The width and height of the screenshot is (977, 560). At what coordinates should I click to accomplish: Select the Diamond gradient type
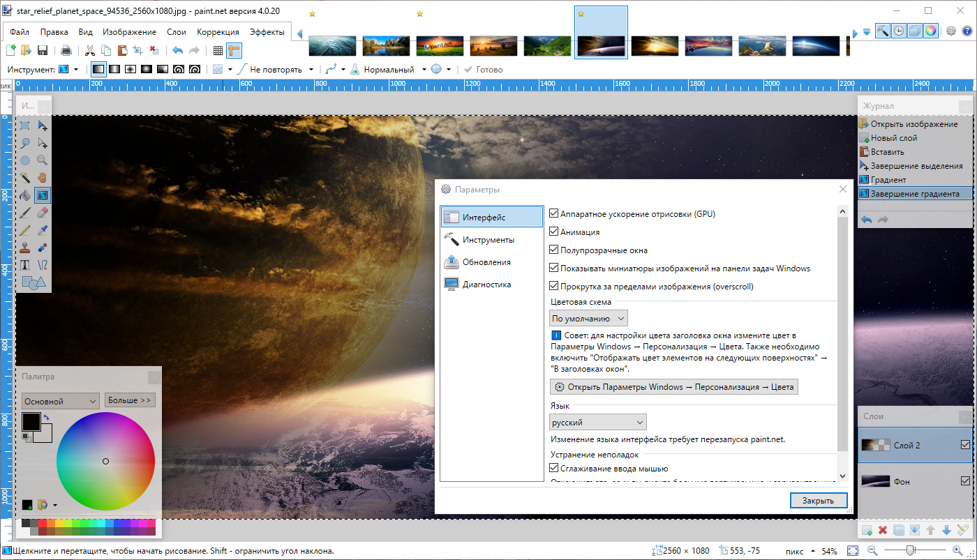click(130, 70)
